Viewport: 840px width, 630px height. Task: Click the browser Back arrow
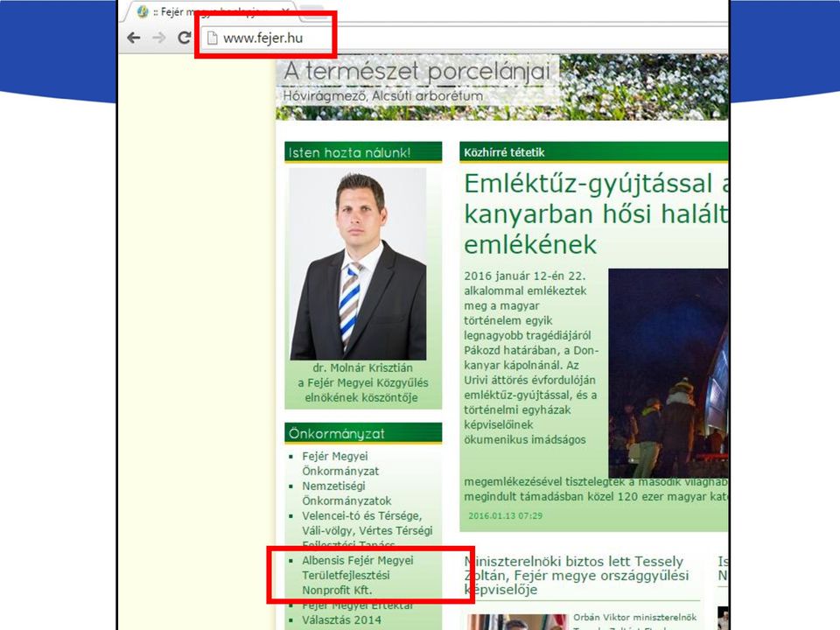tap(133, 38)
